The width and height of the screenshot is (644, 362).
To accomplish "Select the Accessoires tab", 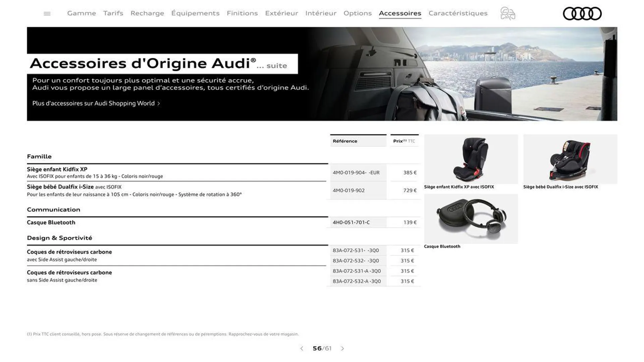I will pyautogui.click(x=400, y=13).
